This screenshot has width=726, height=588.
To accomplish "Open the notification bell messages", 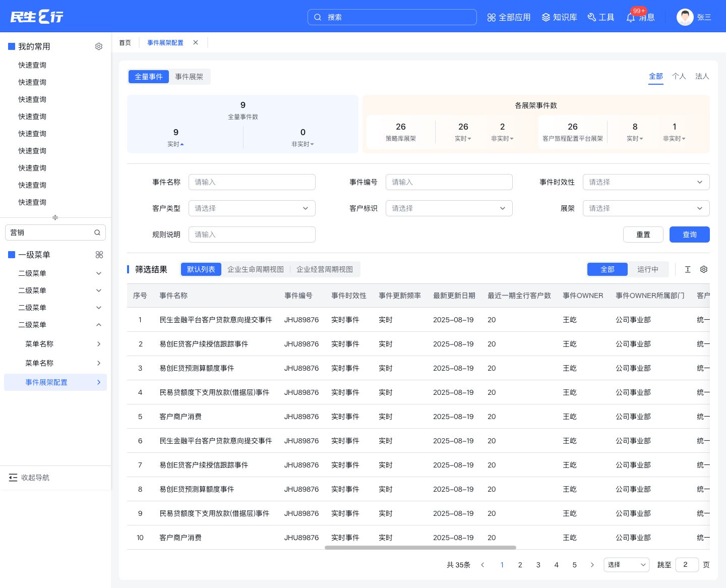I will (631, 17).
